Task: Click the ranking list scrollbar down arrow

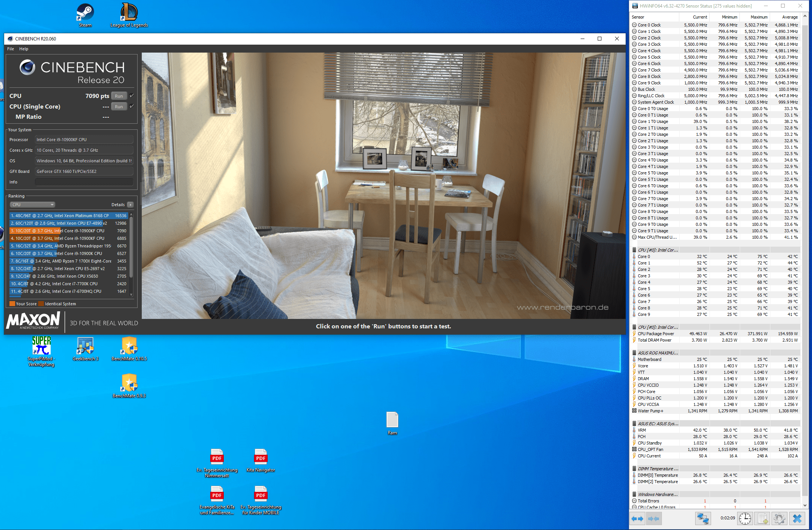Action: [131, 295]
